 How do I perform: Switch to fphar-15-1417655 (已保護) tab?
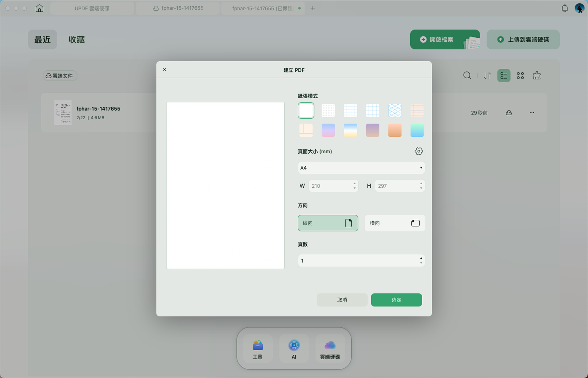[x=263, y=8]
